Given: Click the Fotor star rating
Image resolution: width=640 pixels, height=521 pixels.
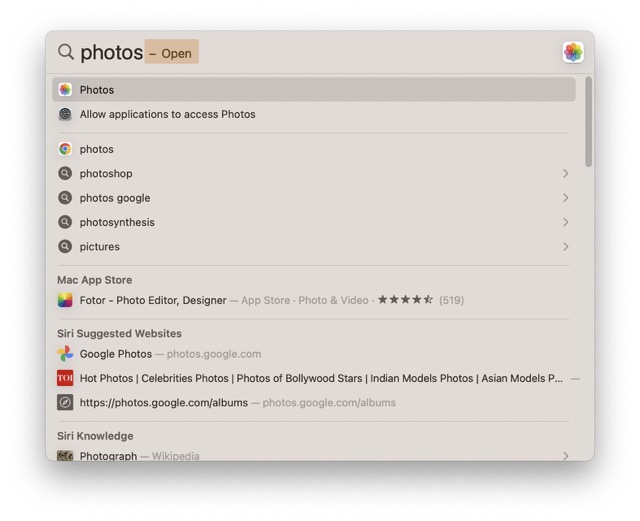Looking at the screenshot, I should pos(405,300).
